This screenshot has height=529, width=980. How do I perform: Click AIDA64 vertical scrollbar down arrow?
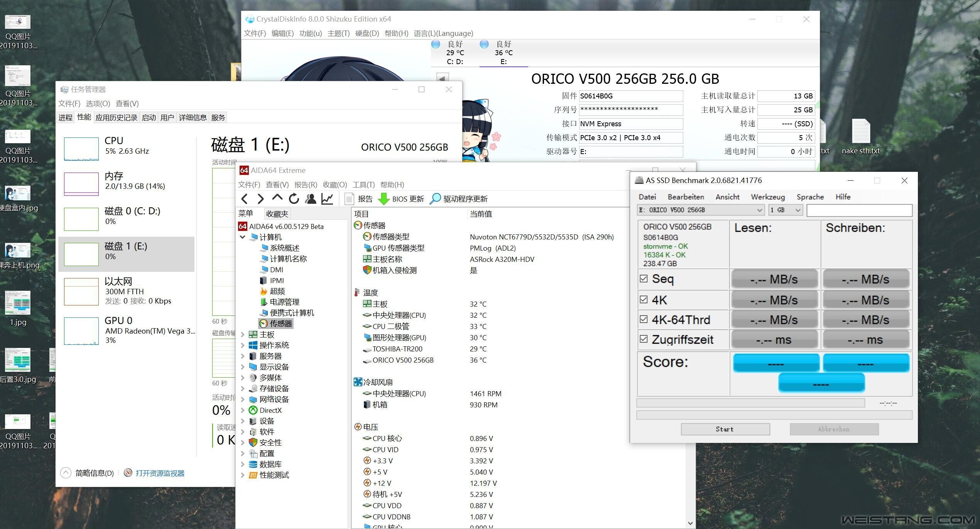tap(690, 523)
